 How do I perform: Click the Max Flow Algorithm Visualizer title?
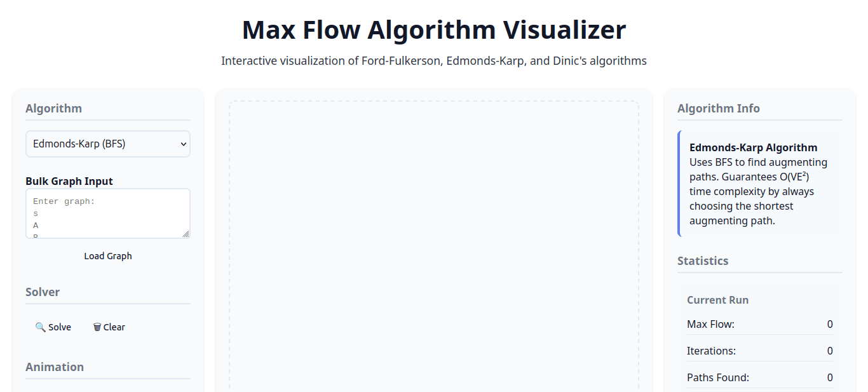[x=433, y=30]
